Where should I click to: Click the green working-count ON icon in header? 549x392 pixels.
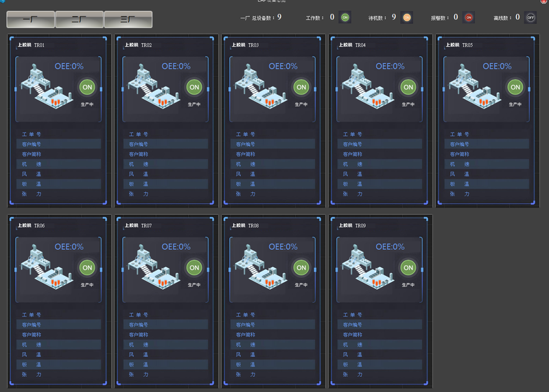(x=345, y=17)
